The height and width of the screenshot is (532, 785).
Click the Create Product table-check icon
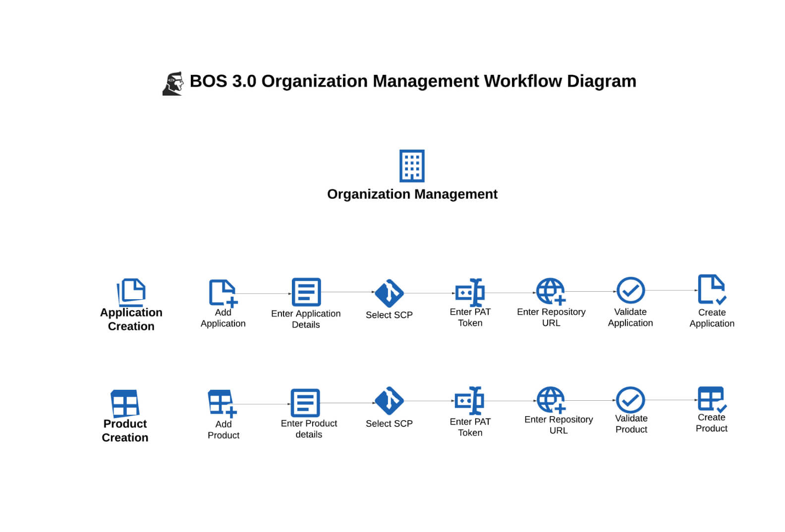(x=712, y=399)
